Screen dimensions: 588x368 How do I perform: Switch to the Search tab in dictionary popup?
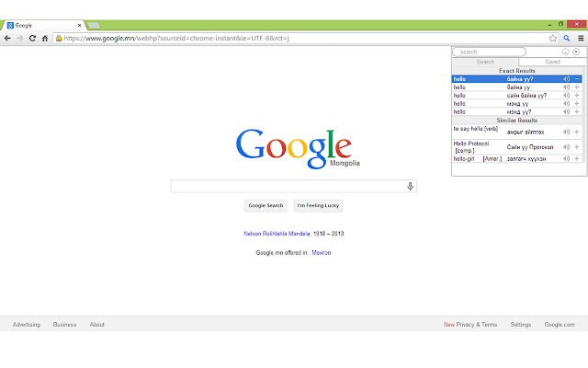485,62
